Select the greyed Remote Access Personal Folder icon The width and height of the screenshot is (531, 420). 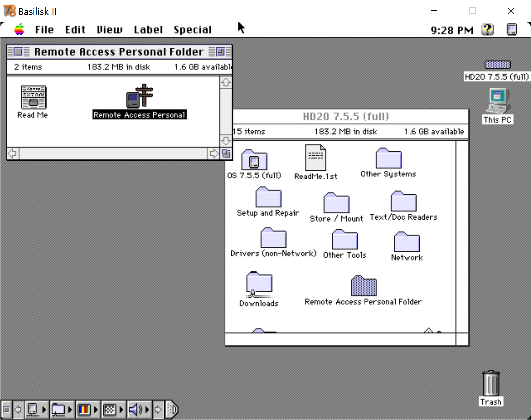tap(364, 286)
